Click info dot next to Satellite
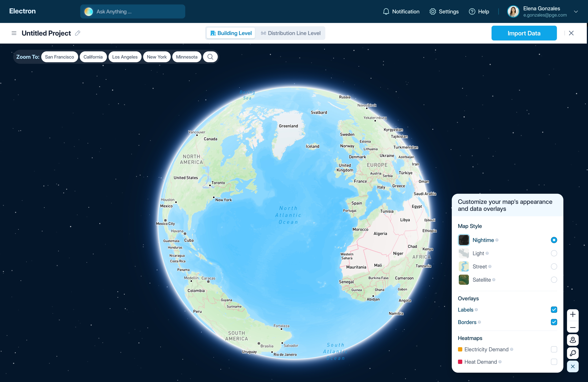Screen dimensions: 588x382 tap(494, 280)
